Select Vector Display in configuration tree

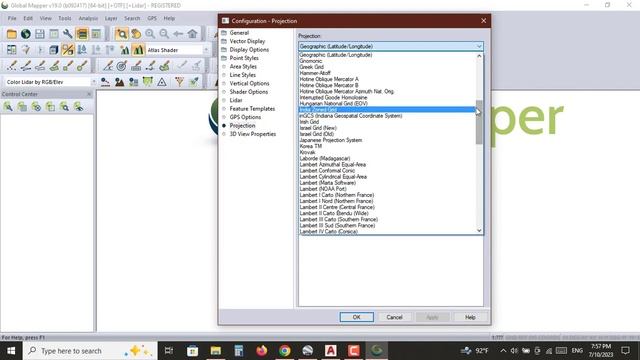pos(247,41)
